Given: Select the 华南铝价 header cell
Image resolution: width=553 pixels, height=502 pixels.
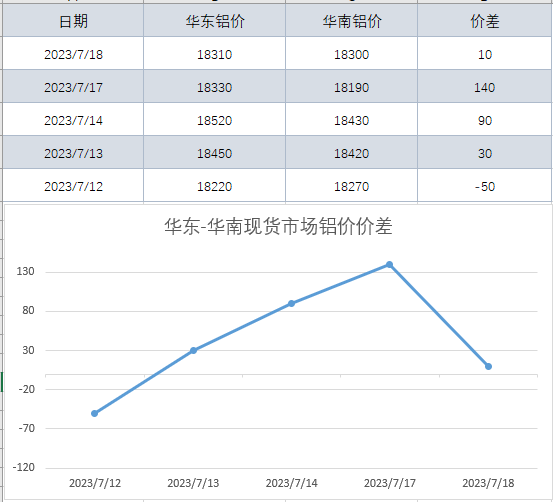Looking at the screenshot, I should point(351,20).
